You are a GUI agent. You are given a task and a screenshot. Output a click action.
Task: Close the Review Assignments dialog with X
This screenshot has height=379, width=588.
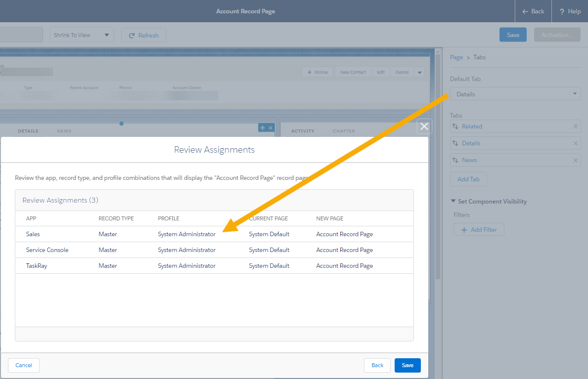424,126
